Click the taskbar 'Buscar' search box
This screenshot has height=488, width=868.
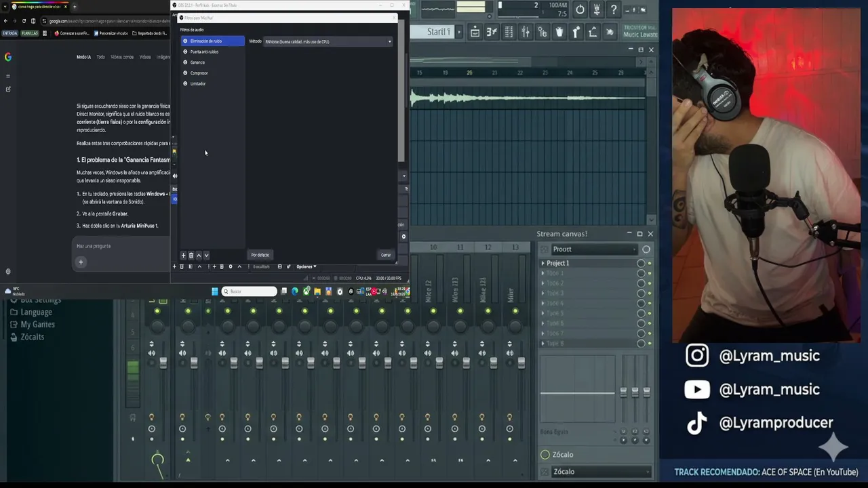[250, 291]
